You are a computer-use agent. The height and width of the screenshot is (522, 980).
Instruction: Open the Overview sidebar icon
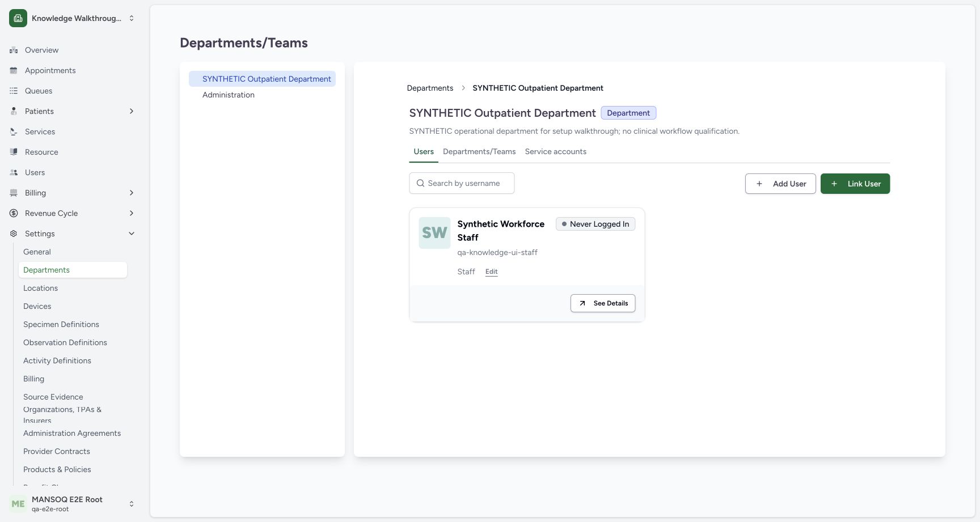(x=14, y=50)
